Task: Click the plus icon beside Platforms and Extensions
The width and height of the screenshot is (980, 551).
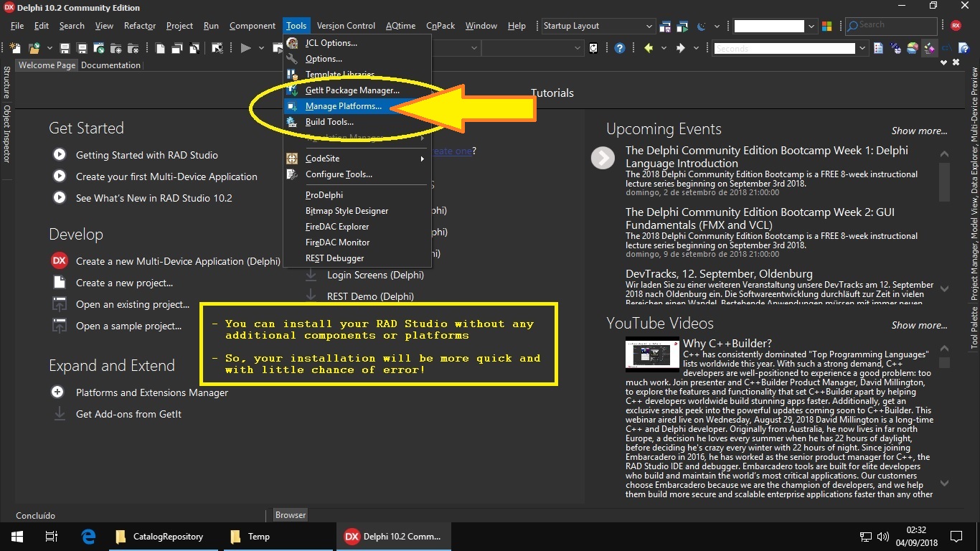Action: tap(58, 392)
